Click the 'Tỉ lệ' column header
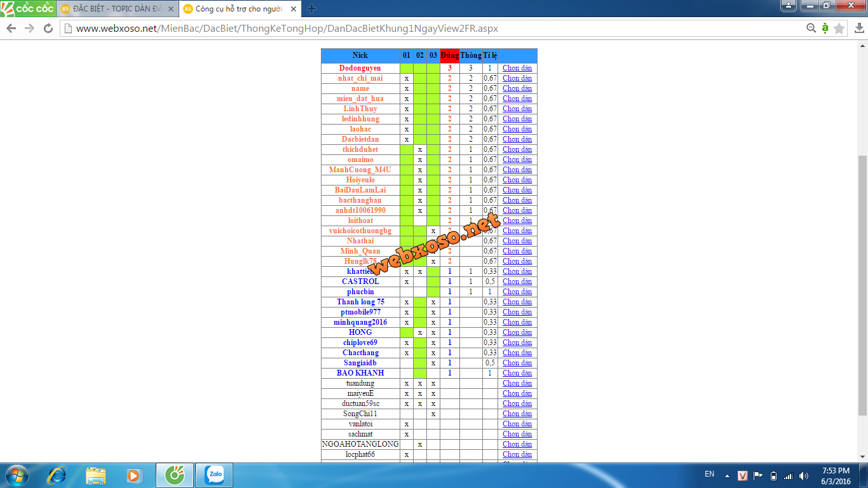Viewport: 868px width, 488px height. tap(490, 55)
